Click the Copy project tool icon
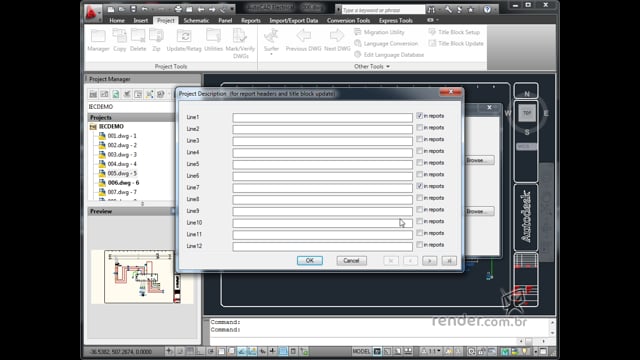This screenshot has height=360, width=640. tap(120, 40)
